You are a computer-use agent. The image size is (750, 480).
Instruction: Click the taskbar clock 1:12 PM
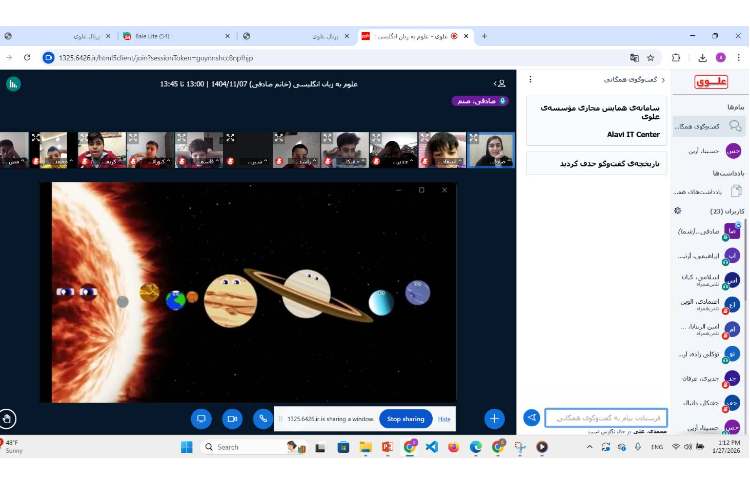pos(728,447)
